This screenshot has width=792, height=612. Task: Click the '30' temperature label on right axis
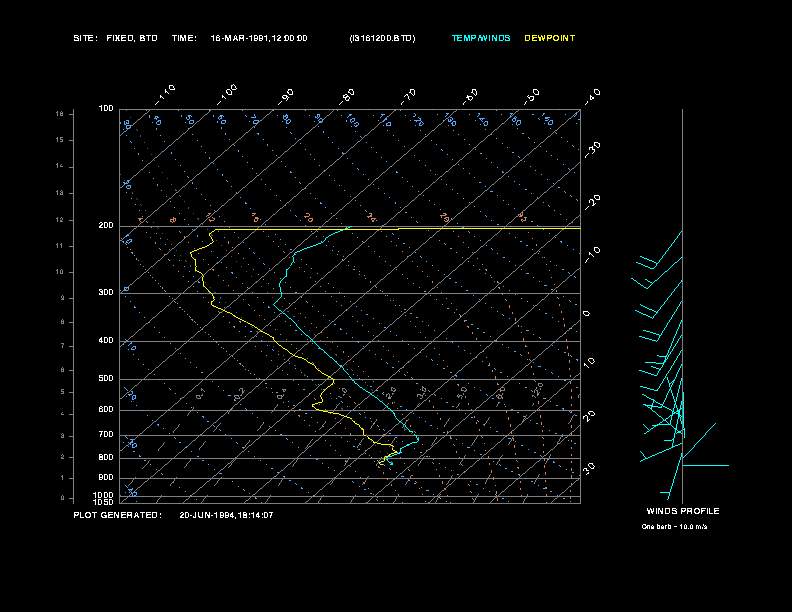coord(589,468)
